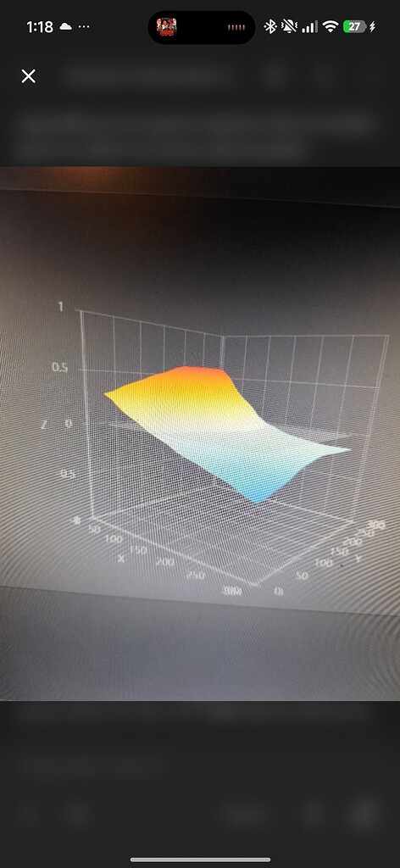Tap the Y axis label of the plot

coord(358,559)
